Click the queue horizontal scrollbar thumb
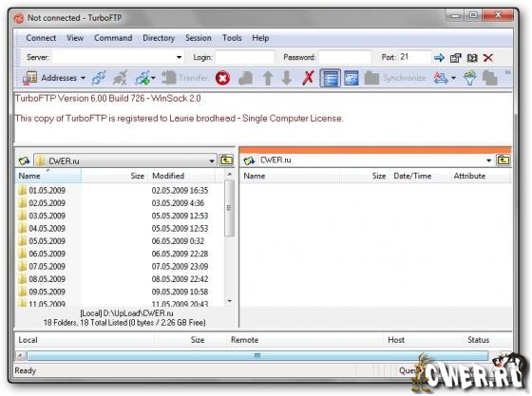 257,356
